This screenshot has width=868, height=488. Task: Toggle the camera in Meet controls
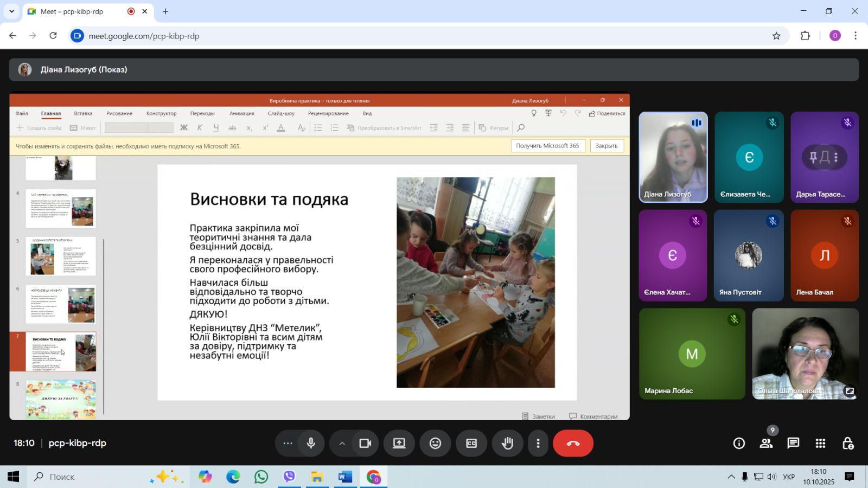coord(365,444)
